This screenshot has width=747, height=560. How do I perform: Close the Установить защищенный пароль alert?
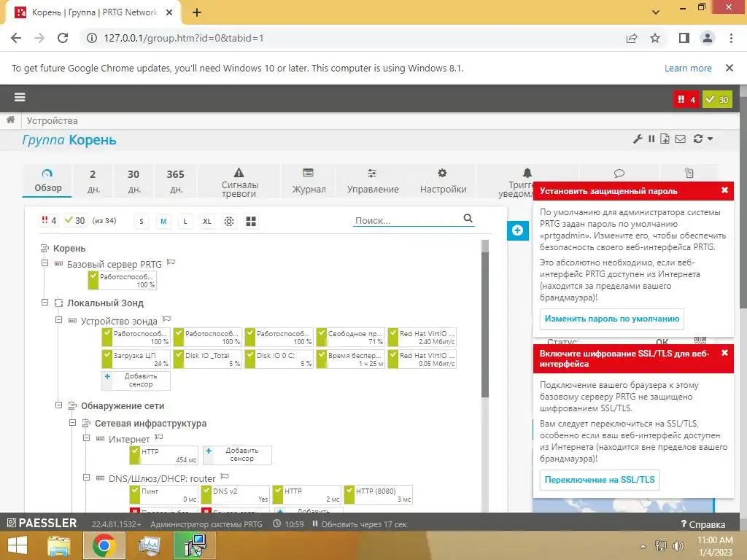tap(724, 190)
